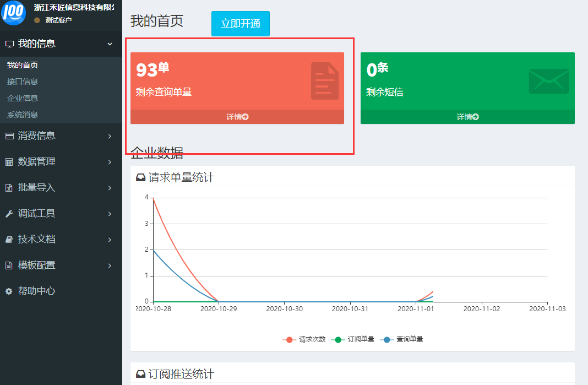588x385 pixels.
Task: Click the book icon beside 技术文档
Action: pyautogui.click(x=9, y=240)
